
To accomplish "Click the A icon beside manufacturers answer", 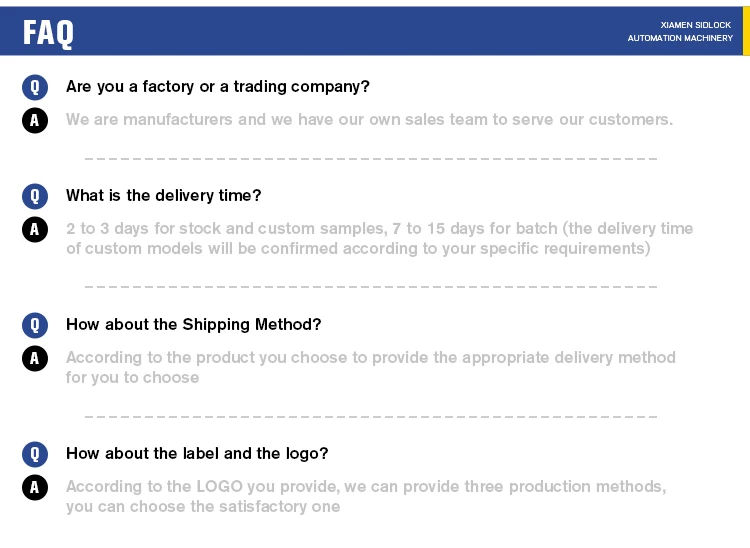I will [34, 121].
